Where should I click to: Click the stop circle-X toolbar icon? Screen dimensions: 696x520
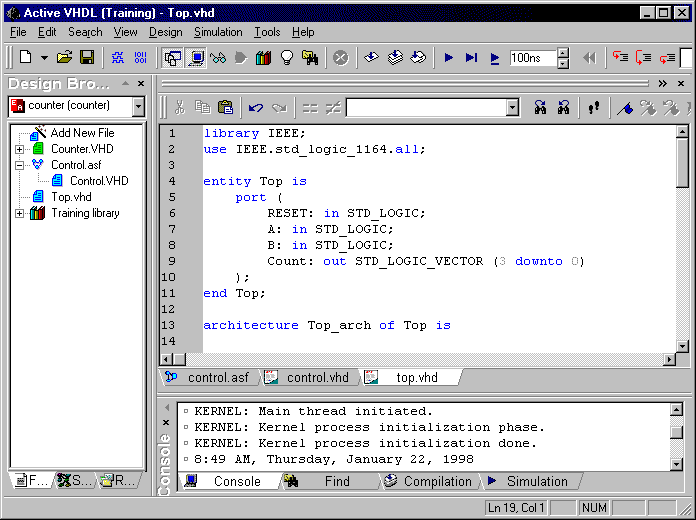pos(340,58)
